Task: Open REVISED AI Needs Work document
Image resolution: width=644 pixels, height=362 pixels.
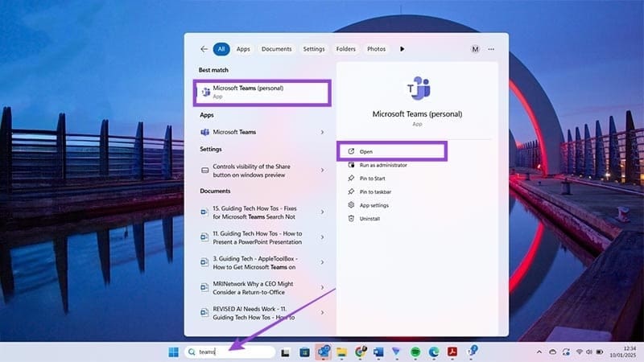Action: (x=263, y=313)
